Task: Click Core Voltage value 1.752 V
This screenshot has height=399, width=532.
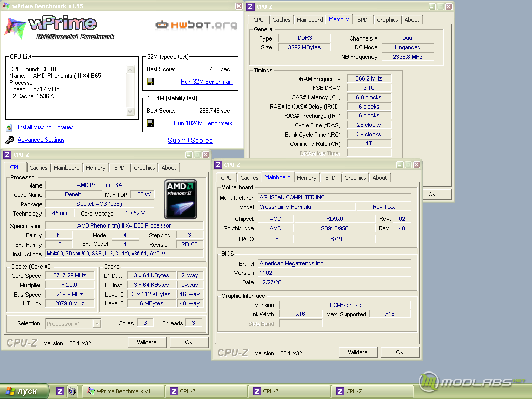Action: [x=135, y=213]
